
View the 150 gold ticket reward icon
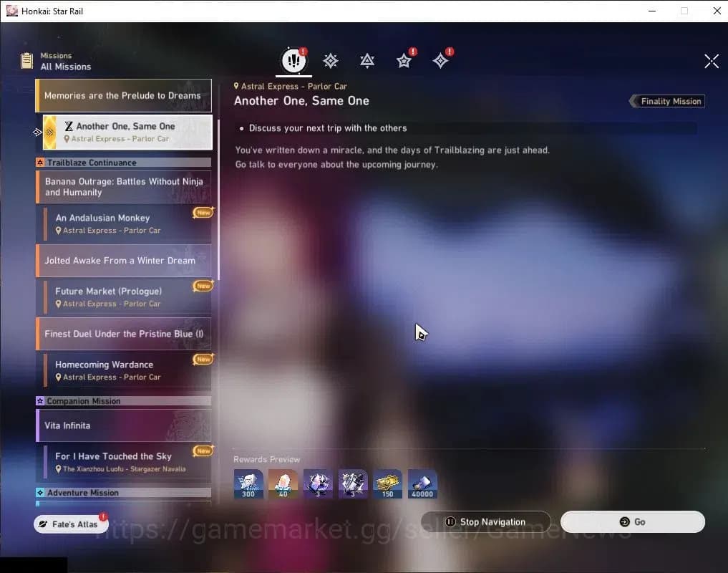click(x=388, y=483)
